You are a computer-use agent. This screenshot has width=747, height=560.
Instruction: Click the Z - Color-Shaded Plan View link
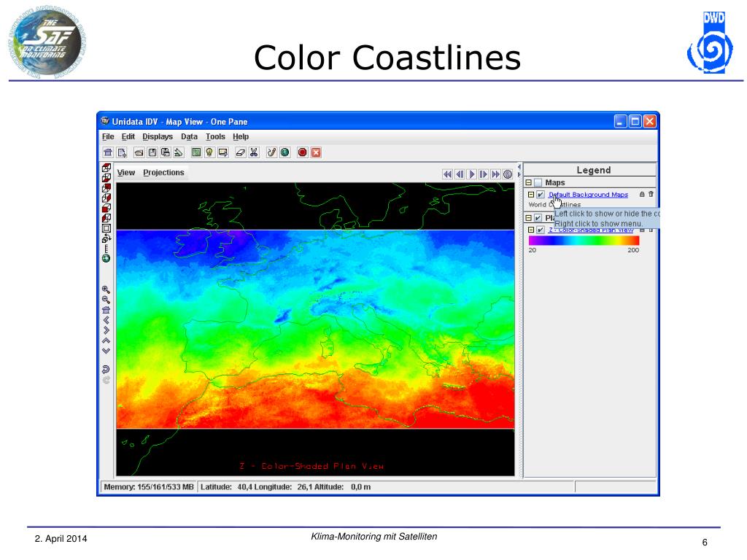591,230
